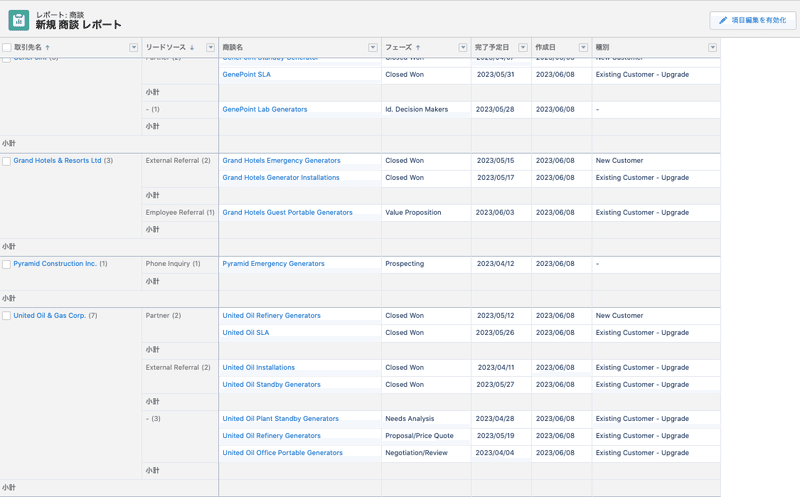Click the 完了予定日 column header label
The height and width of the screenshot is (497, 800).
pos(492,47)
